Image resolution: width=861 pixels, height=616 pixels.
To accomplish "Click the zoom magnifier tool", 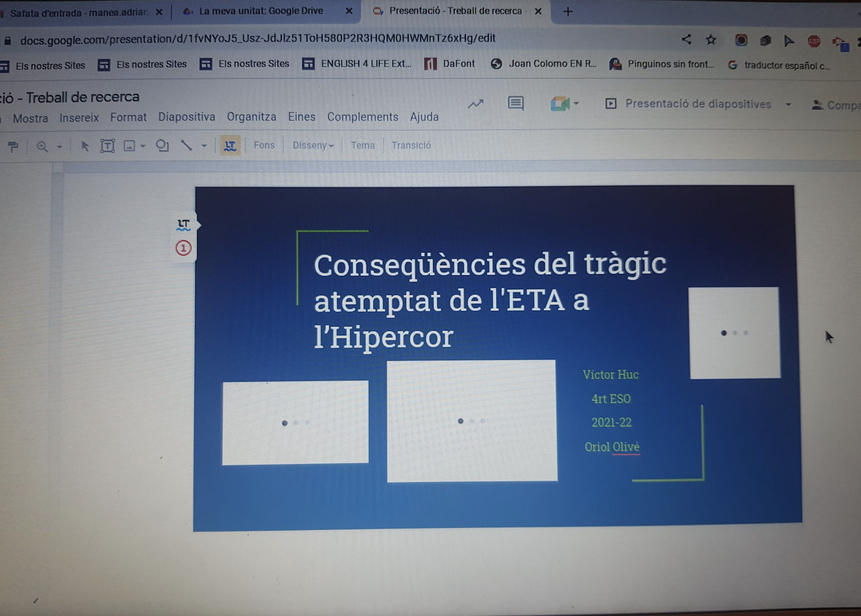I will point(42,146).
